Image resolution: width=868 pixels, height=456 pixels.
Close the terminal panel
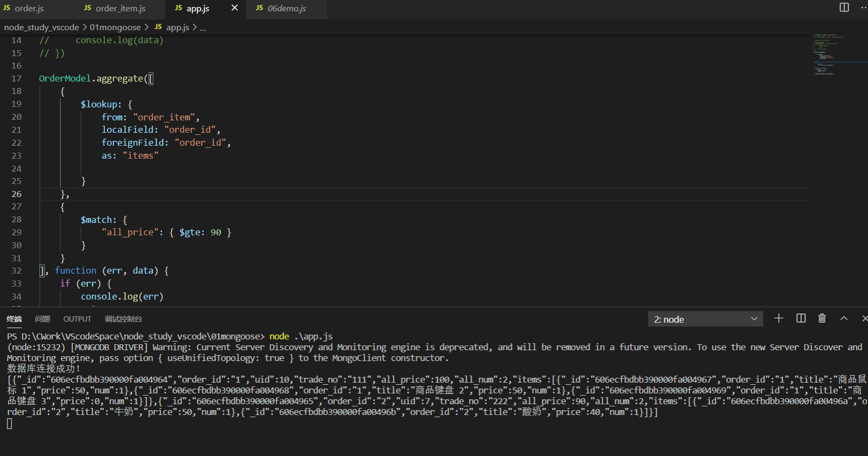coord(864,318)
